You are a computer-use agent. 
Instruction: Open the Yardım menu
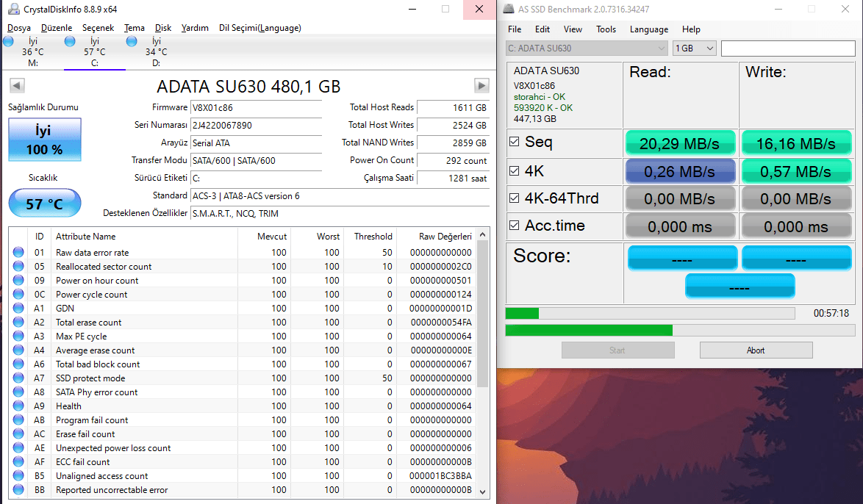point(195,28)
